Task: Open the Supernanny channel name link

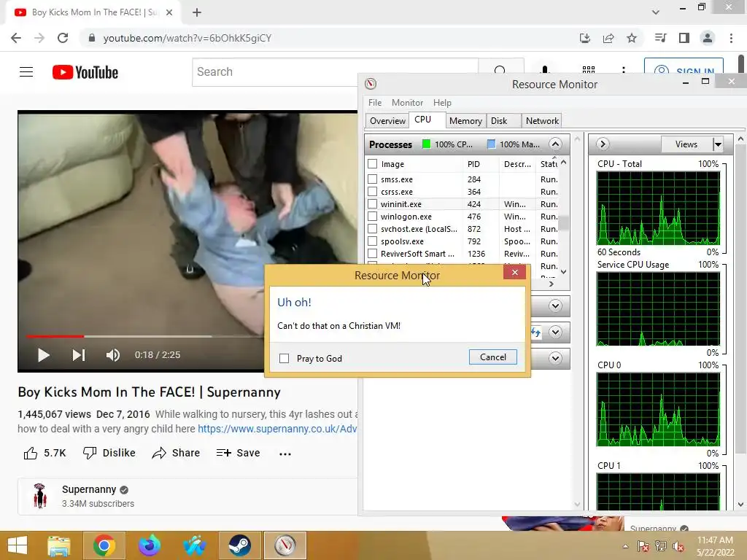Action: 89,489
